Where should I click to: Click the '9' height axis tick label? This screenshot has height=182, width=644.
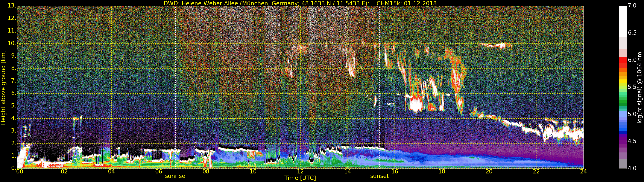[14, 56]
